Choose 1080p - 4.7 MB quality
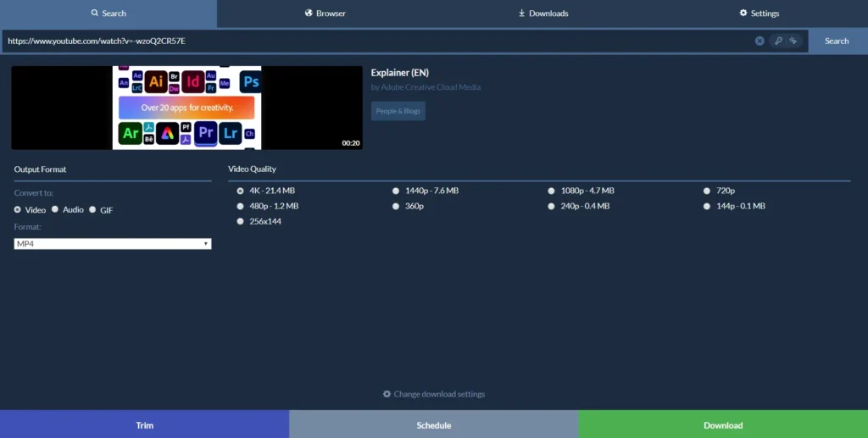Screen dimensions: 868x438 (551, 191)
